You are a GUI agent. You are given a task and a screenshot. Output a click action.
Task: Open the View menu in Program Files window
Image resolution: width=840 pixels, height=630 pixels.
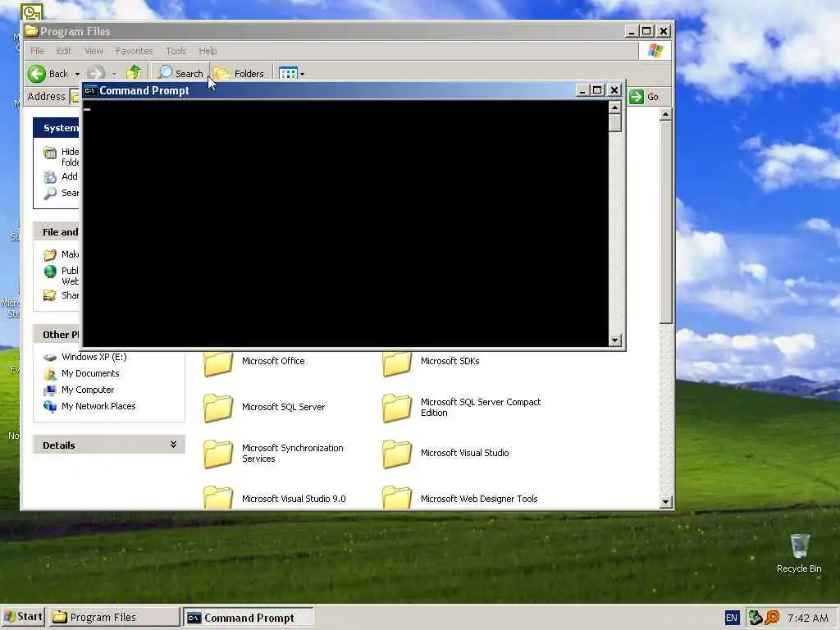coord(94,51)
